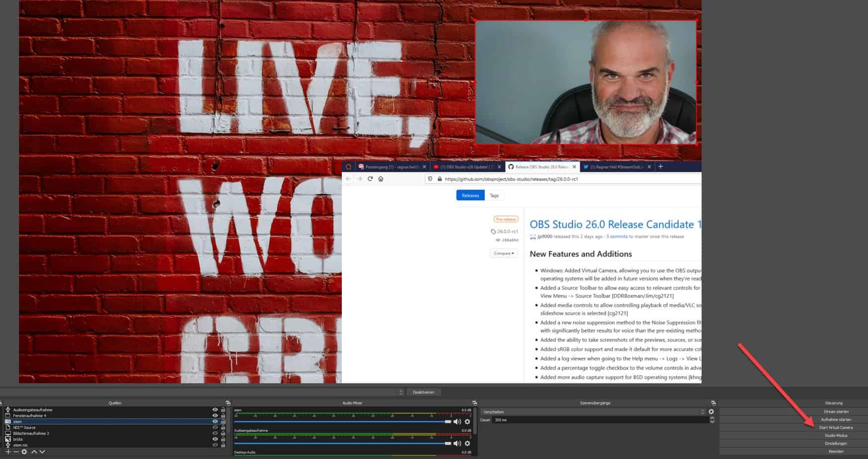Screen dimensions: 868x459
Task: Increase Dauer with the up stepper arrow
Action: 712,418
